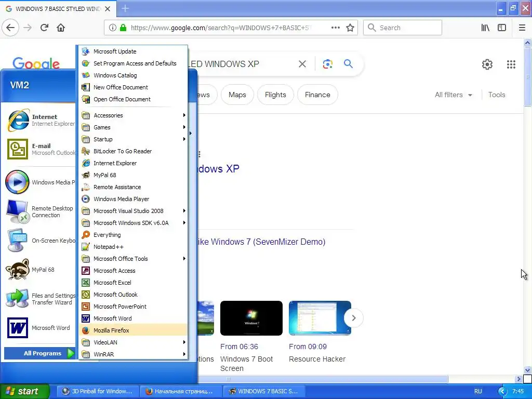The image size is (532, 399).
Task: Switch to 3D Pinball taskbar window
Action: (97, 391)
